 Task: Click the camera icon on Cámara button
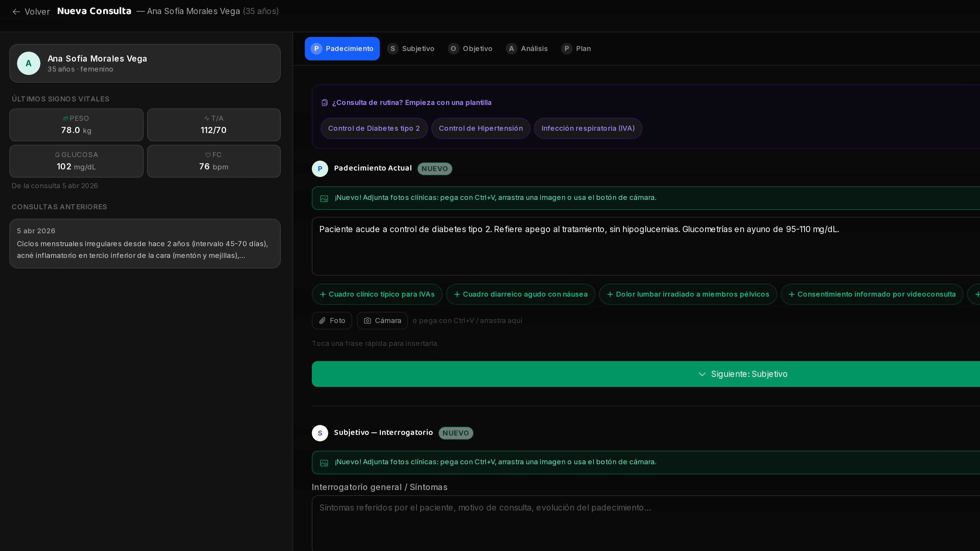[367, 321]
